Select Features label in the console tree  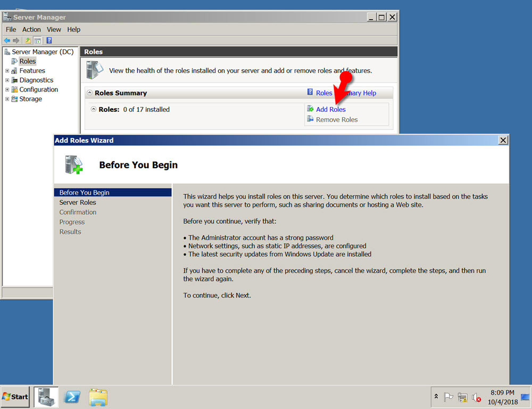(x=32, y=71)
